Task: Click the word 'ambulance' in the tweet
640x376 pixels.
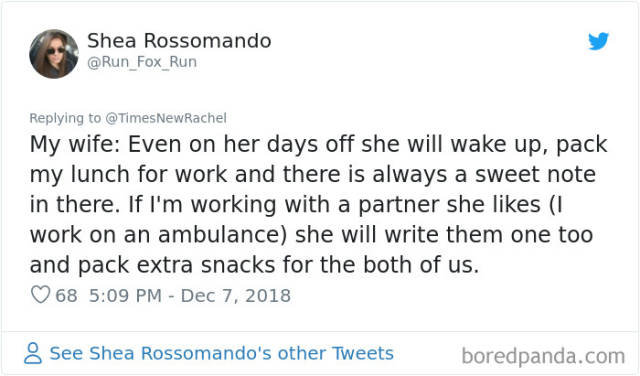Action: pos(220,235)
